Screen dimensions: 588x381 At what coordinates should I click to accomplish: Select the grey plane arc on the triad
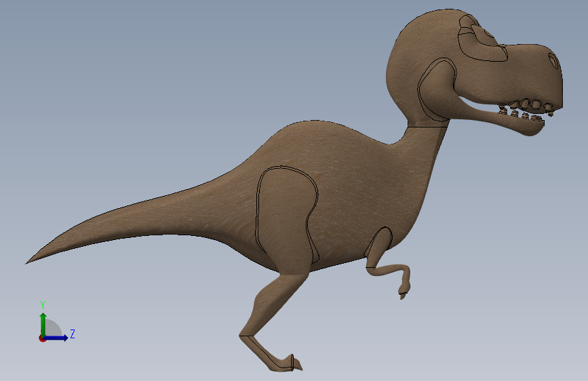(x=52, y=328)
